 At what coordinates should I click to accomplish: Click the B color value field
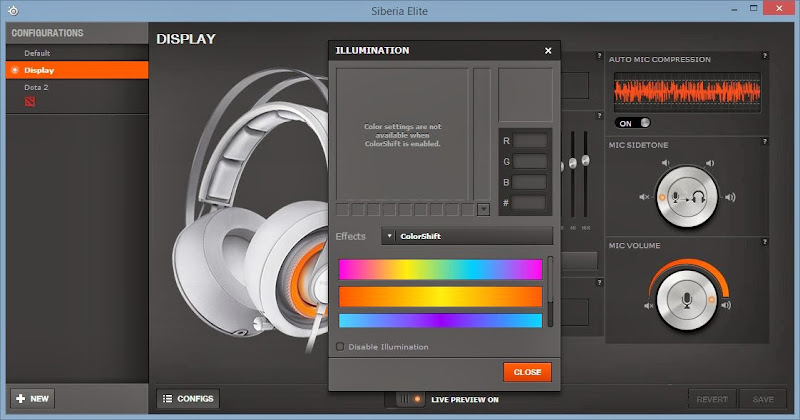(530, 182)
